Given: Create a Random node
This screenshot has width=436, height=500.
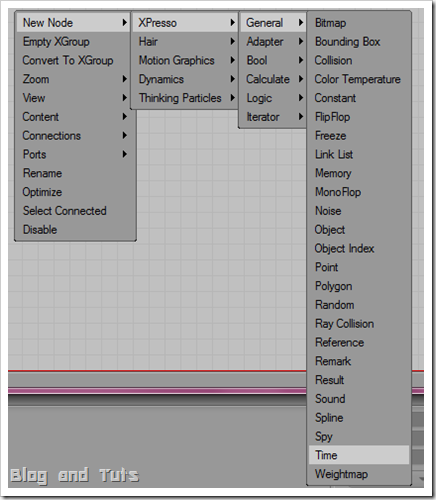Looking at the screenshot, I should click(359, 305).
